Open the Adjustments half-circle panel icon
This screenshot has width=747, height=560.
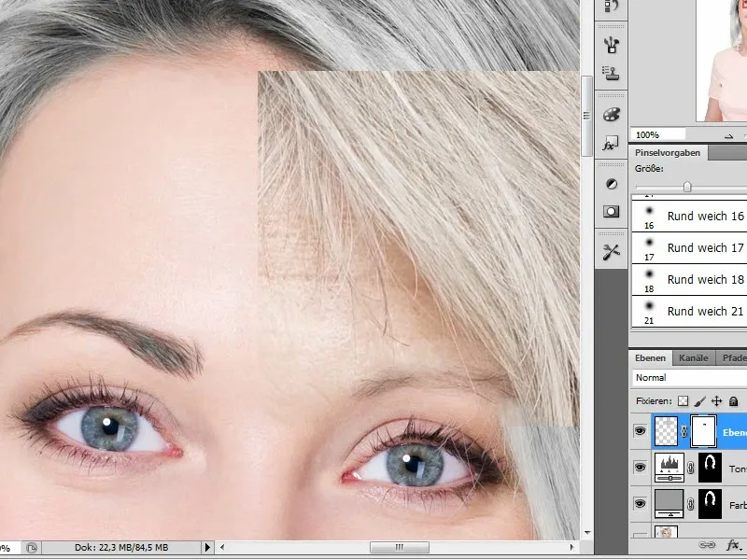tap(612, 184)
